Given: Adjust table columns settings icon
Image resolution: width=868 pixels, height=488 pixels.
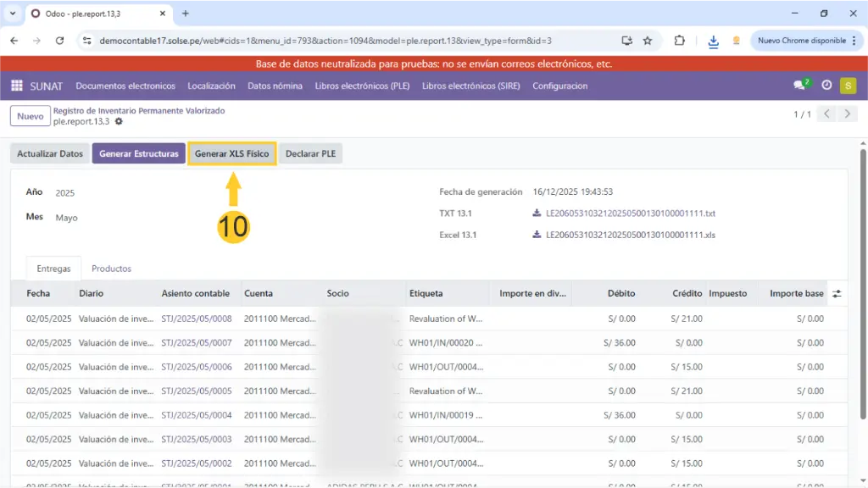Looking at the screenshot, I should 837,294.
